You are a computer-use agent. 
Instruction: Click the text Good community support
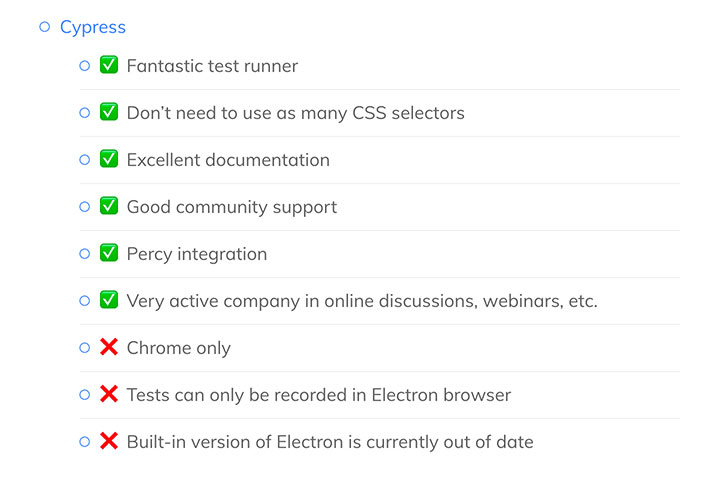pyautogui.click(x=231, y=207)
